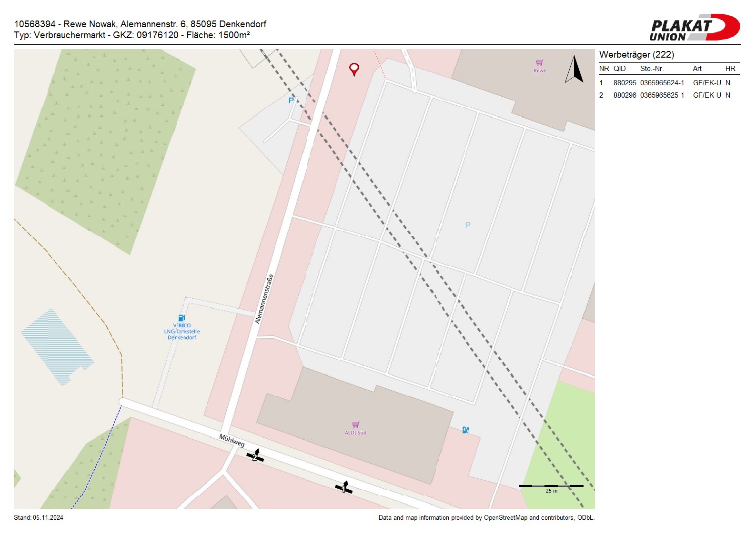Click the north arrow compass icon
The height and width of the screenshot is (535, 756).
click(x=575, y=70)
